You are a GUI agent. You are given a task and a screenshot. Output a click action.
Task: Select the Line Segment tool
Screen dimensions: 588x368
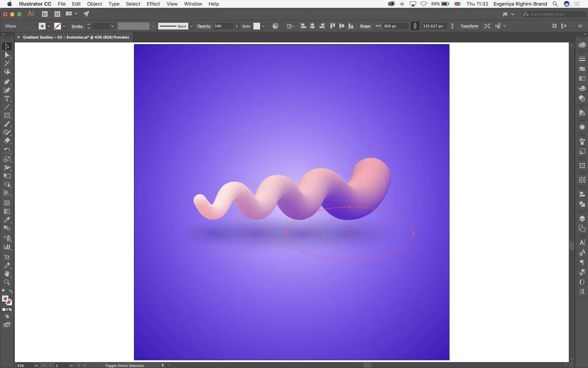(x=7, y=107)
